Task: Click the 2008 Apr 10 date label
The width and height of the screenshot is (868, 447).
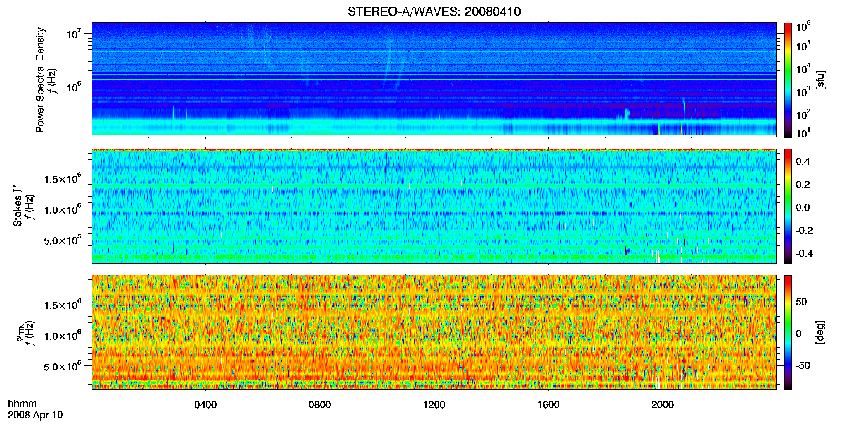Action: coord(35,415)
